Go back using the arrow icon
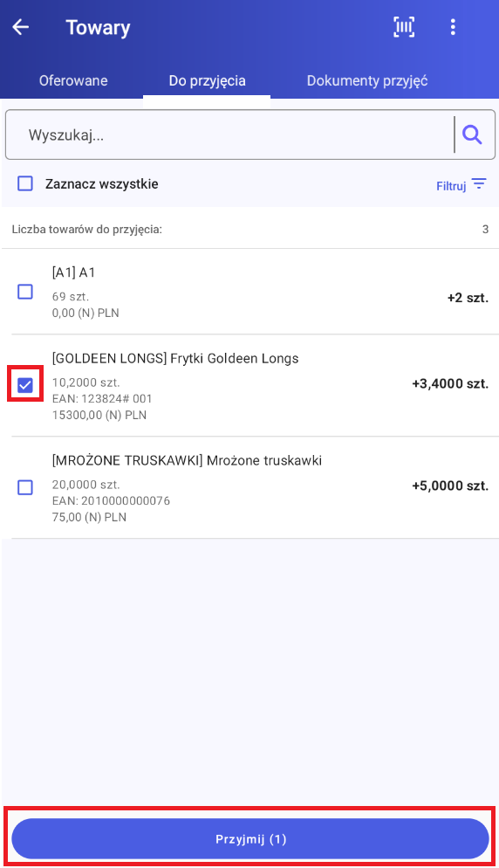The width and height of the screenshot is (499, 868). click(20, 26)
